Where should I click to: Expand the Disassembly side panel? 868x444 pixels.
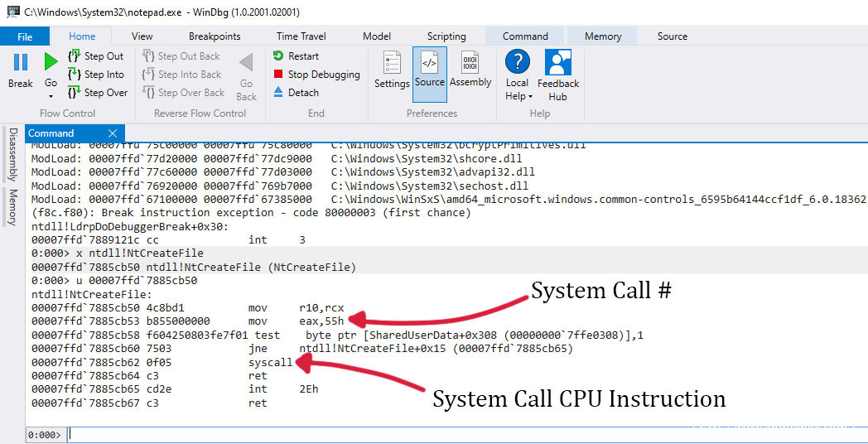click(x=13, y=154)
